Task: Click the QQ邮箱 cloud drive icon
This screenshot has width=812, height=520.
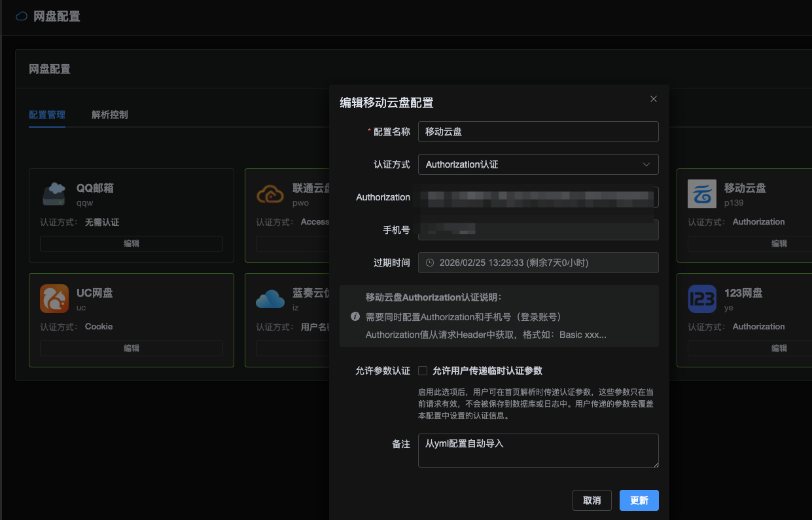Action: pos(54,194)
